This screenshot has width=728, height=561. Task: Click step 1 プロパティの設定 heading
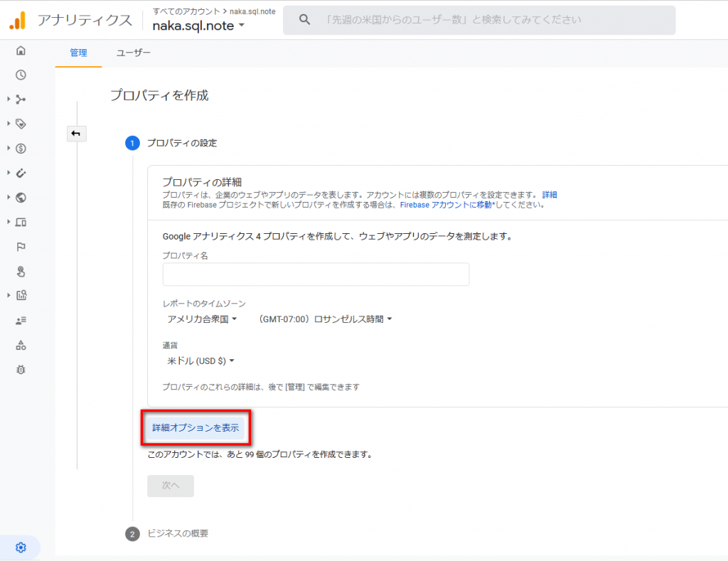[x=182, y=143]
